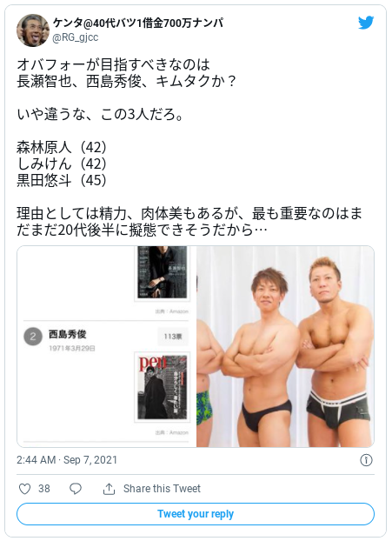392x541 pixels.
Task: Open the tweet author display name
Action: point(138,23)
